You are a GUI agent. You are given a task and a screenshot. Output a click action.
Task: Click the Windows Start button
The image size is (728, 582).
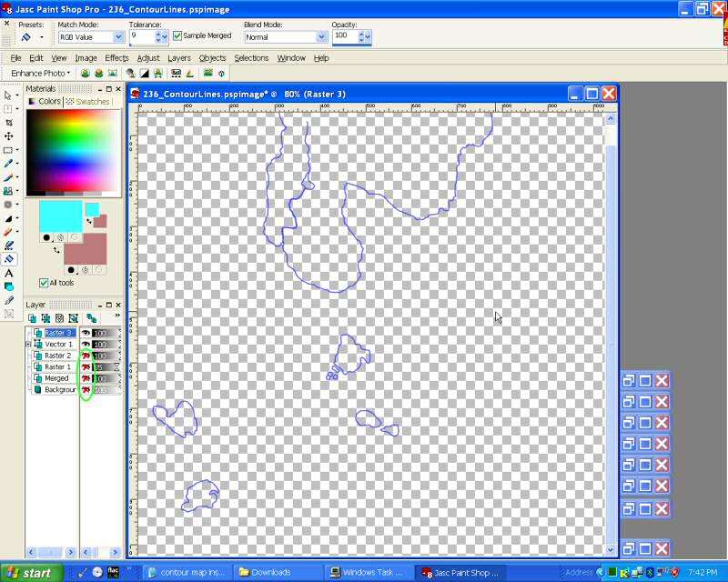point(31,573)
